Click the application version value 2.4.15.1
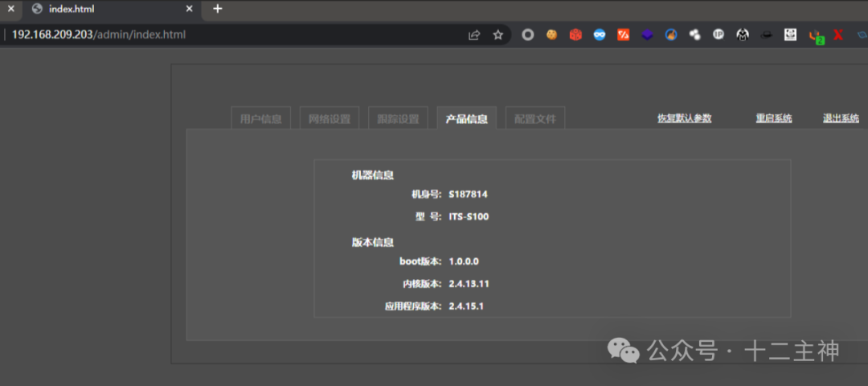Screen dimensions: 868x386 point(466,306)
